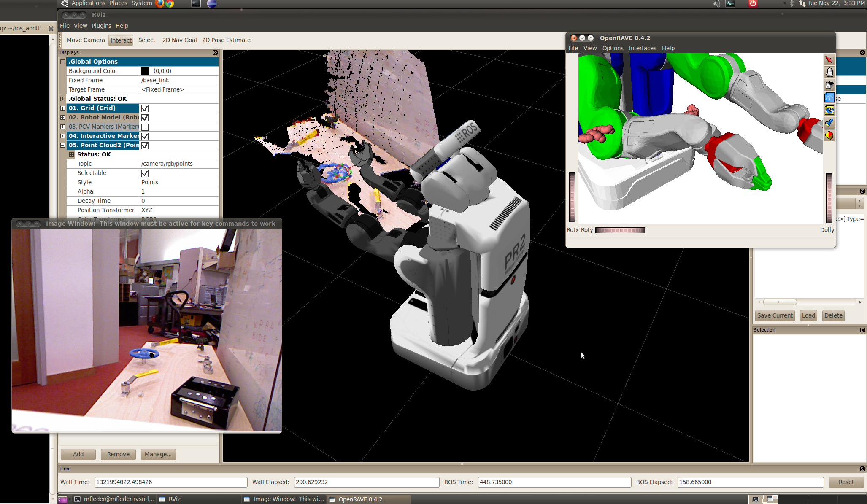The height and width of the screenshot is (504, 867).
Task: Open the OpenRAVE View menu
Action: (x=590, y=48)
